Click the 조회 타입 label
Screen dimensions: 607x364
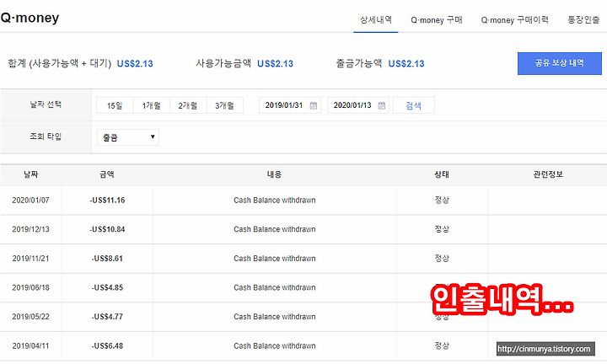pos(46,136)
